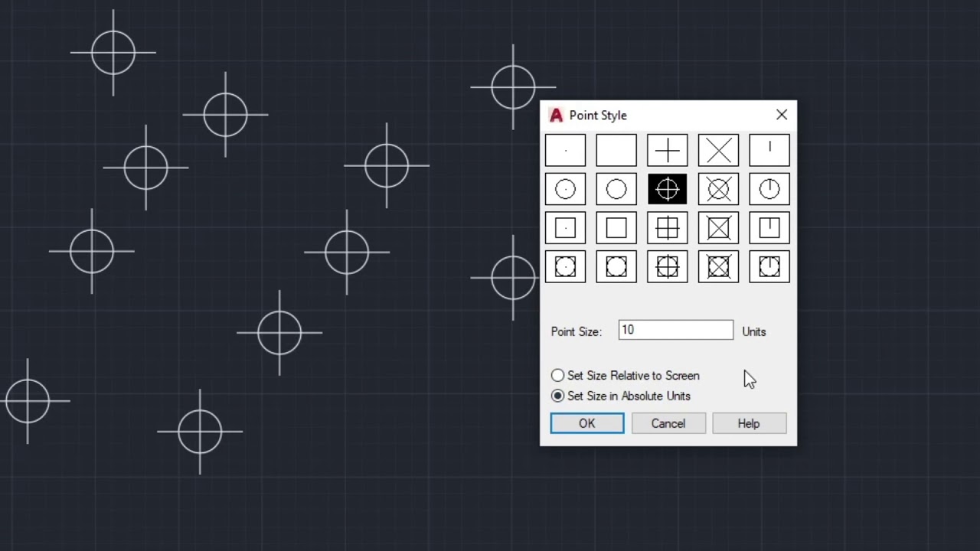
Task: Choose the circle with X point style
Action: coord(718,189)
